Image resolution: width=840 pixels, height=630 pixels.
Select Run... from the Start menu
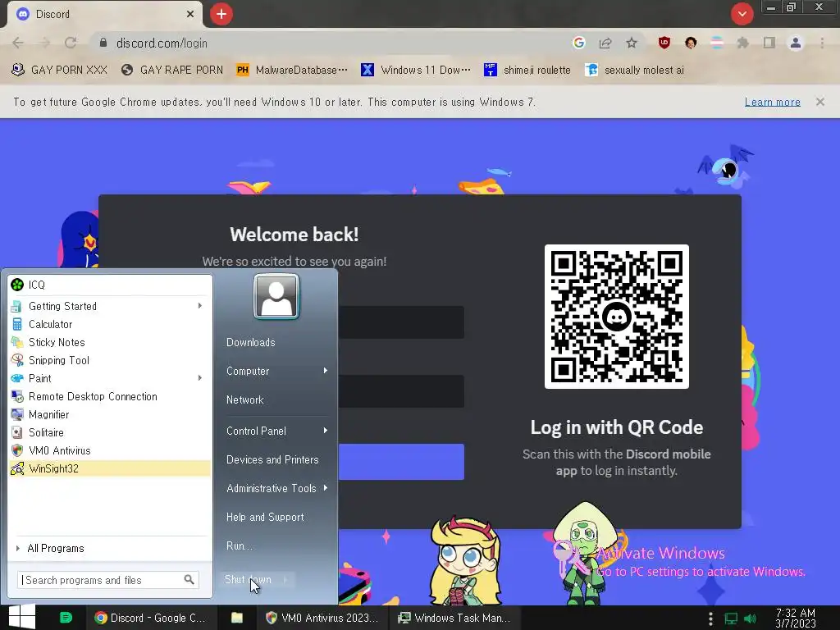coord(239,546)
